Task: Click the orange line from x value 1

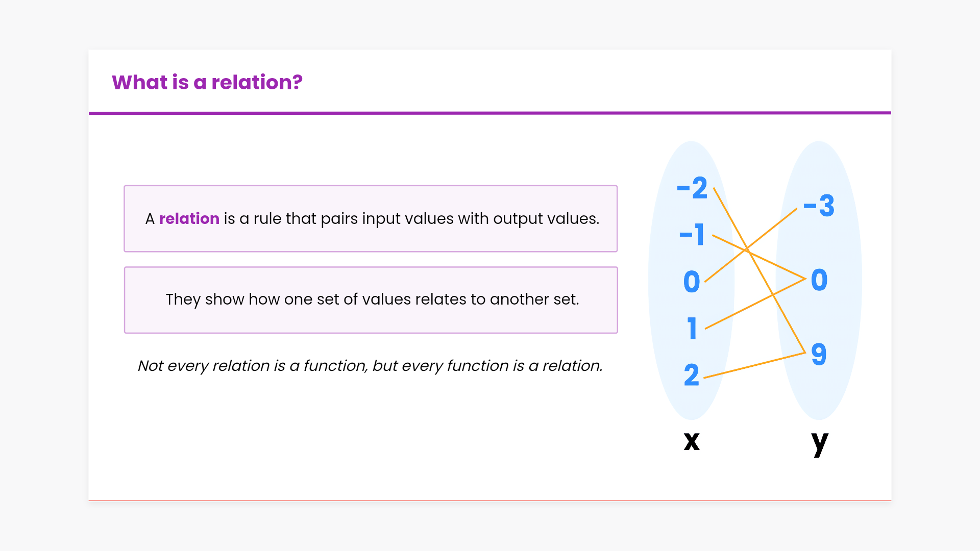Action: click(x=740, y=311)
